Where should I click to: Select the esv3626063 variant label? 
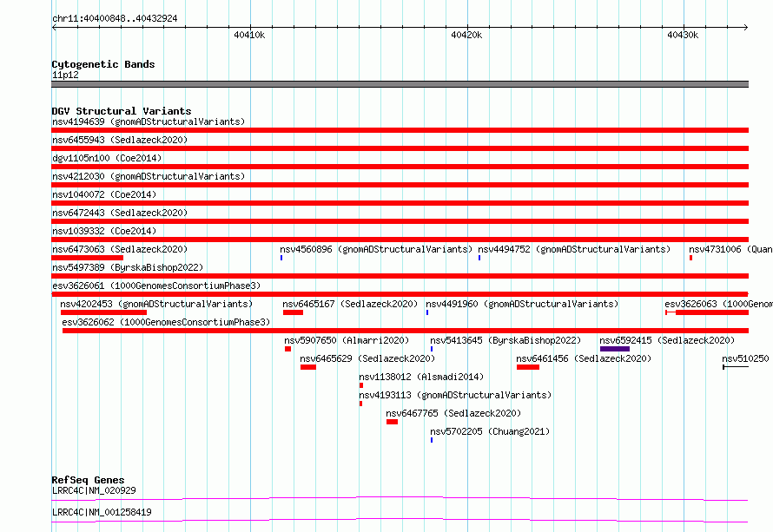pos(719,304)
